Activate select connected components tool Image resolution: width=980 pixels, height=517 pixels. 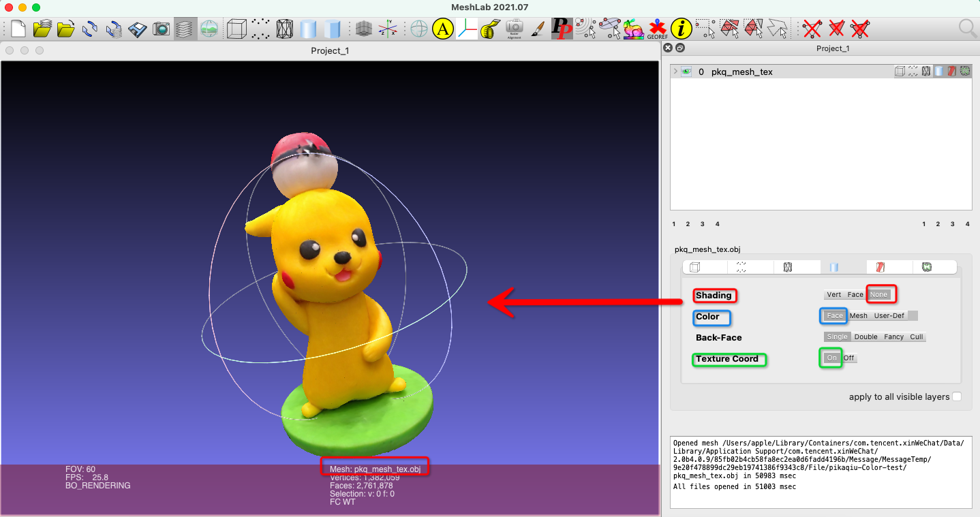(754, 29)
